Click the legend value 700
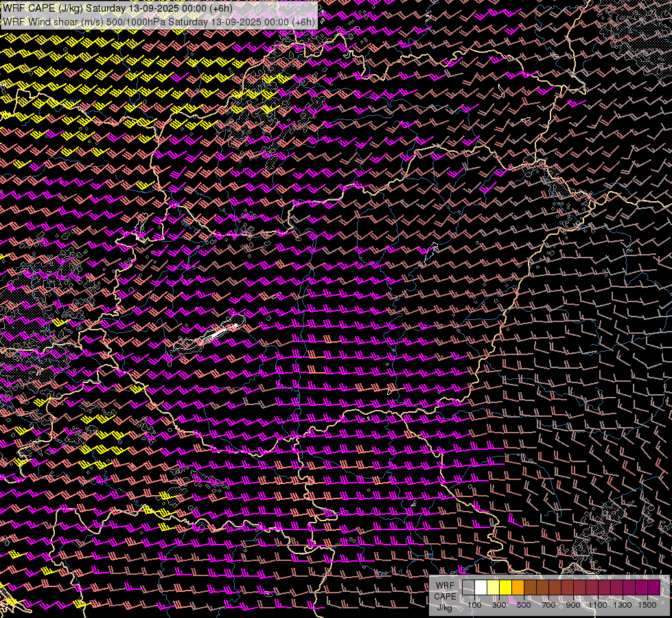The height and width of the screenshot is (618, 672). click(x=548, y=605)
